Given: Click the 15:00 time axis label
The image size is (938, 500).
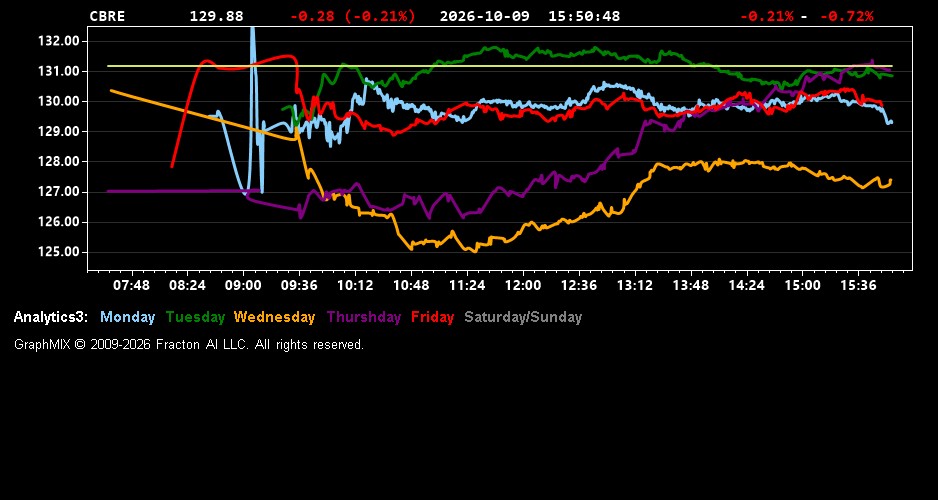Looking at the screenshot, I should 803,285.
